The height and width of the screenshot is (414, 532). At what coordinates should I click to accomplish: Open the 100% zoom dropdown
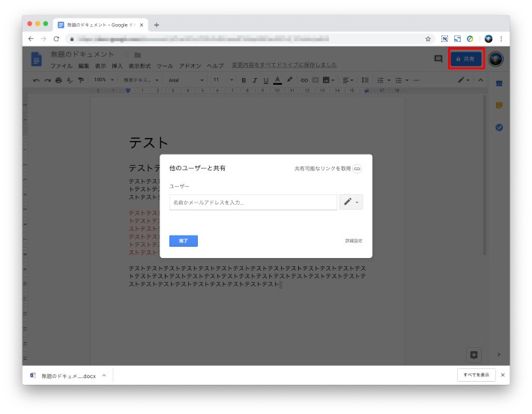click(x=103, y=79)
